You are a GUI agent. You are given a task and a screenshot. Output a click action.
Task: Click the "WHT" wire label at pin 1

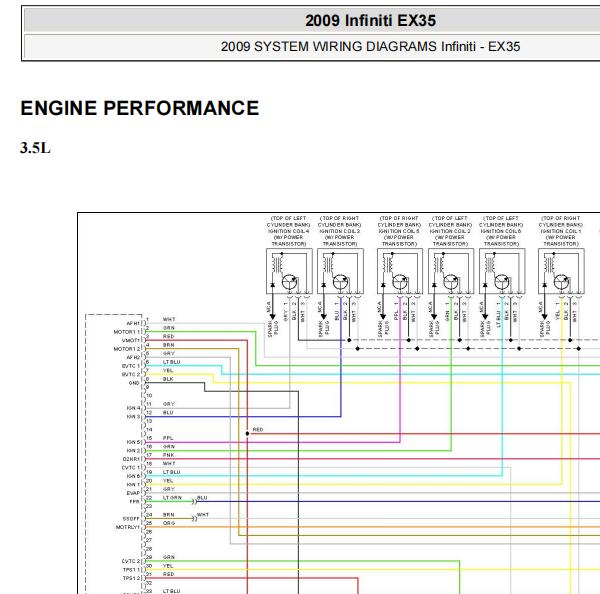pyautogui.click(x=169, y=319)
